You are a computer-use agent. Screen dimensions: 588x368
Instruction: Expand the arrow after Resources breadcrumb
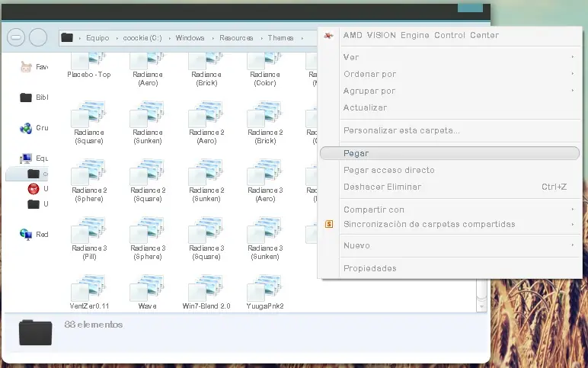(x=261, y=38)
